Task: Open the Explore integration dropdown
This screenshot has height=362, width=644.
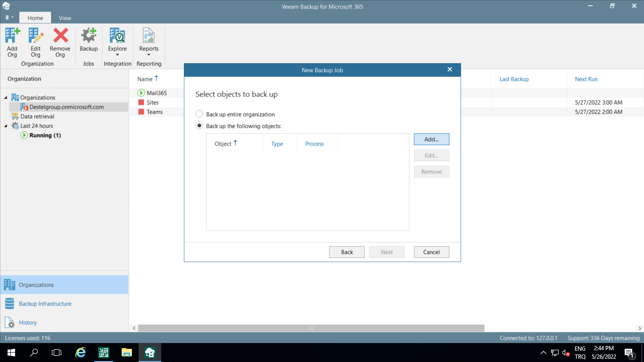Action: click(117, 42)
